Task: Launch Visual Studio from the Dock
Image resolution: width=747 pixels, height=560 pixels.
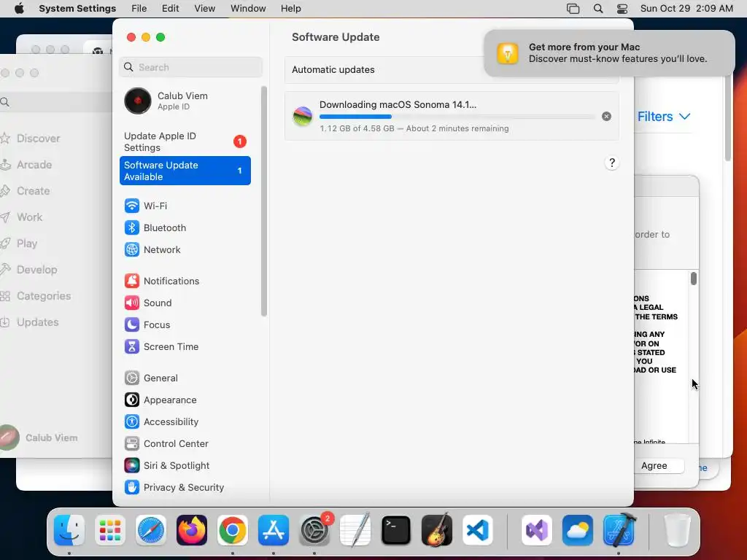Action: pos(537,530)
